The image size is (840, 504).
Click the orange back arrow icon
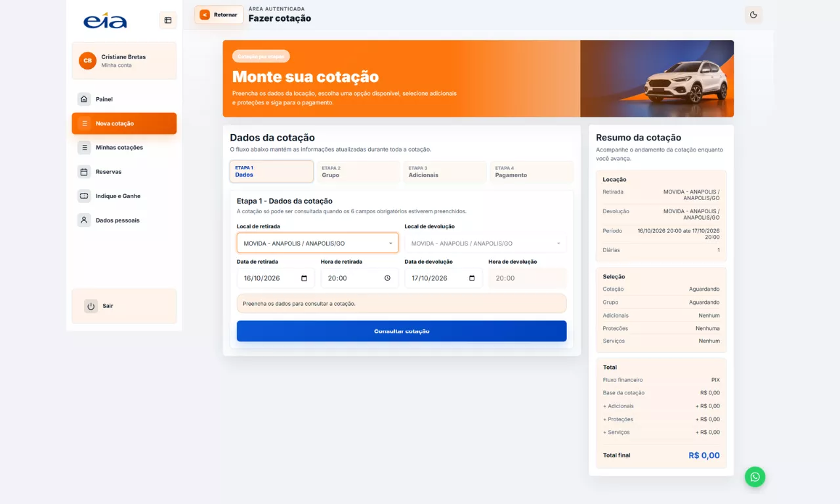[205, 14]
